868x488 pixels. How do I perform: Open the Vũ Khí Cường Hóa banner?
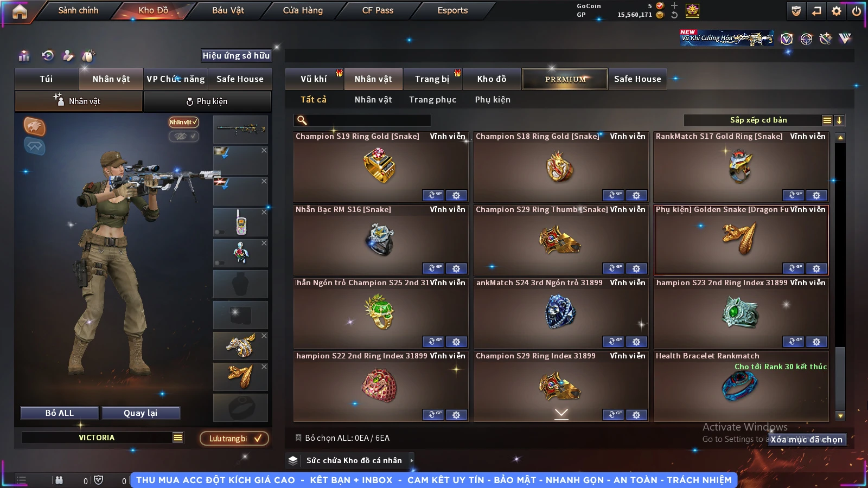pos(726,38)
